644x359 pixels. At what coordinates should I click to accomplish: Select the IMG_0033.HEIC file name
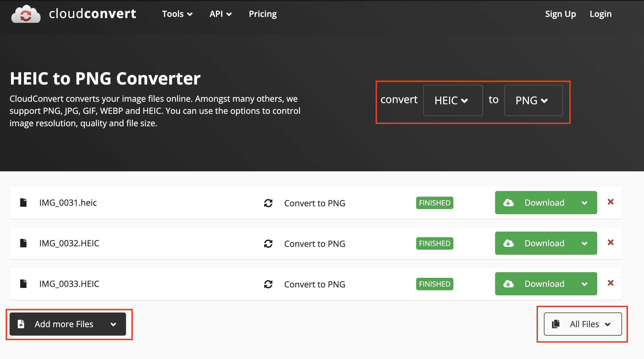coord(69,284)
